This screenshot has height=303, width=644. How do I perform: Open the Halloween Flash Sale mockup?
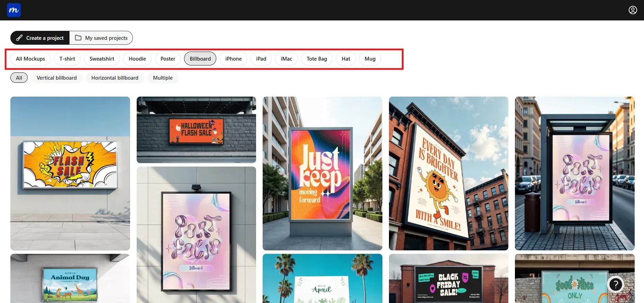(196, 130)
